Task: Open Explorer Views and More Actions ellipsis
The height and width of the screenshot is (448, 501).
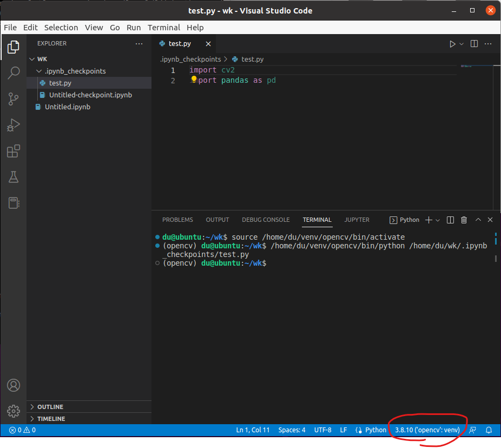Action: 139,43
